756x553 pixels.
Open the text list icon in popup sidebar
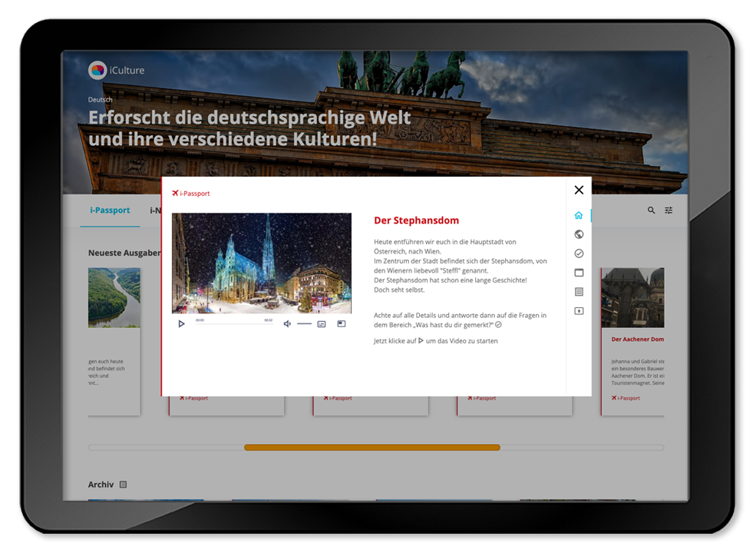click(x=579, y=292)
